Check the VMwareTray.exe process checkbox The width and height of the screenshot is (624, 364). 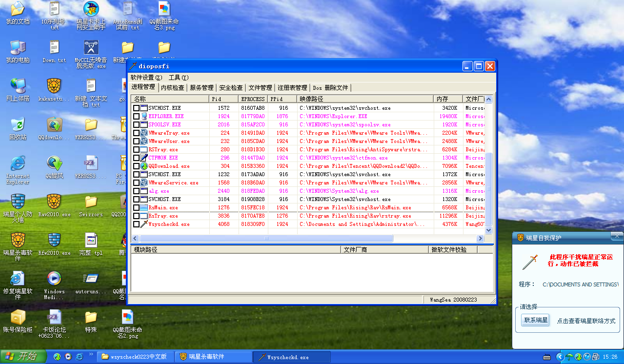pyautogui.click(x=137, y=133)
